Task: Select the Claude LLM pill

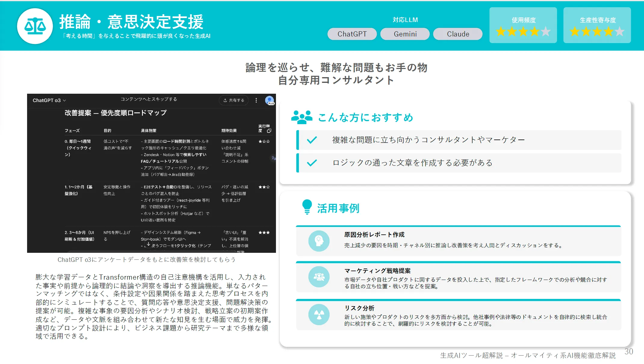Action: (458, 34)
